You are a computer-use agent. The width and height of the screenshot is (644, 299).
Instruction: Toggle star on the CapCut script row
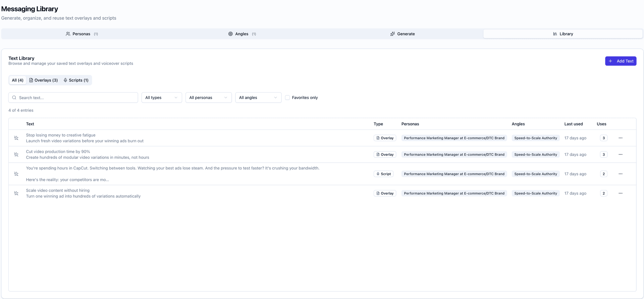[x=16, y=174]
